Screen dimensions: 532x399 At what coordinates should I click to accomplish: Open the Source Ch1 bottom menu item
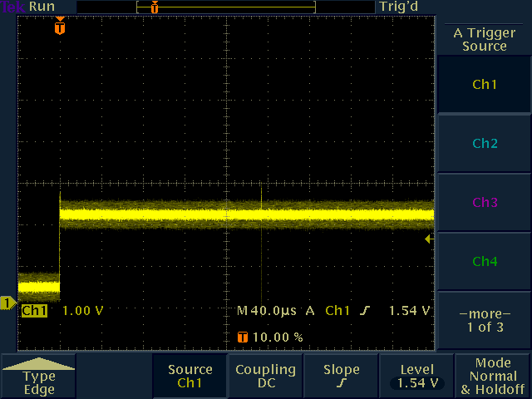click(x=190, y=376)
